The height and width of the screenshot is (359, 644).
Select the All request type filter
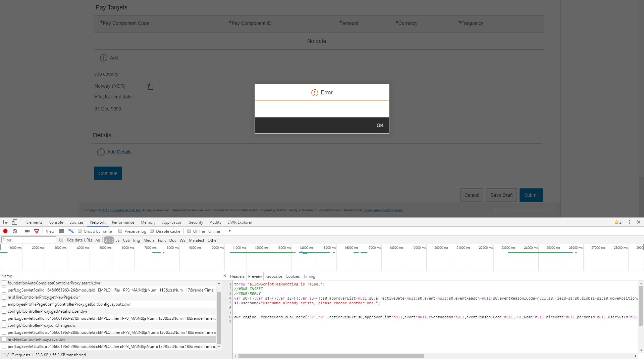point(98,240)
